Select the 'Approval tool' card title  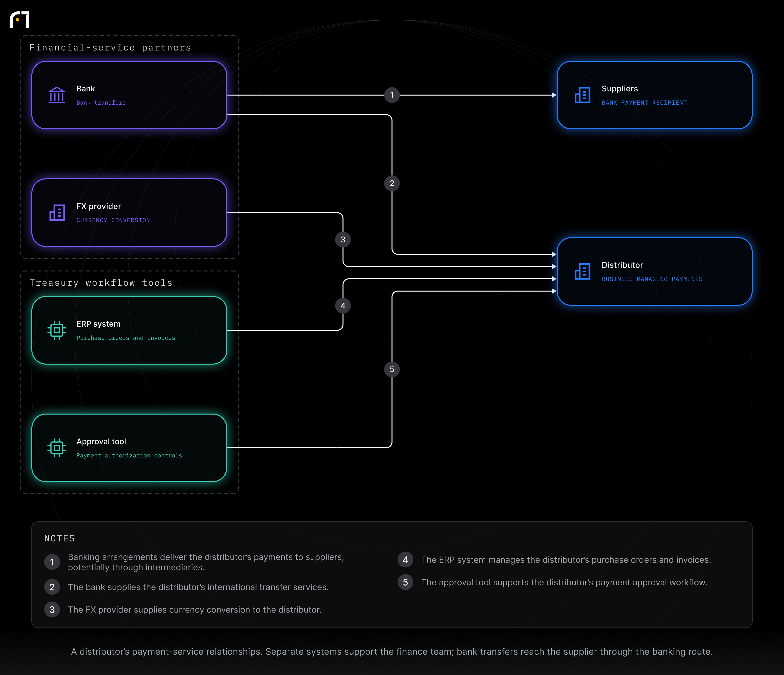tap(101, 442)
